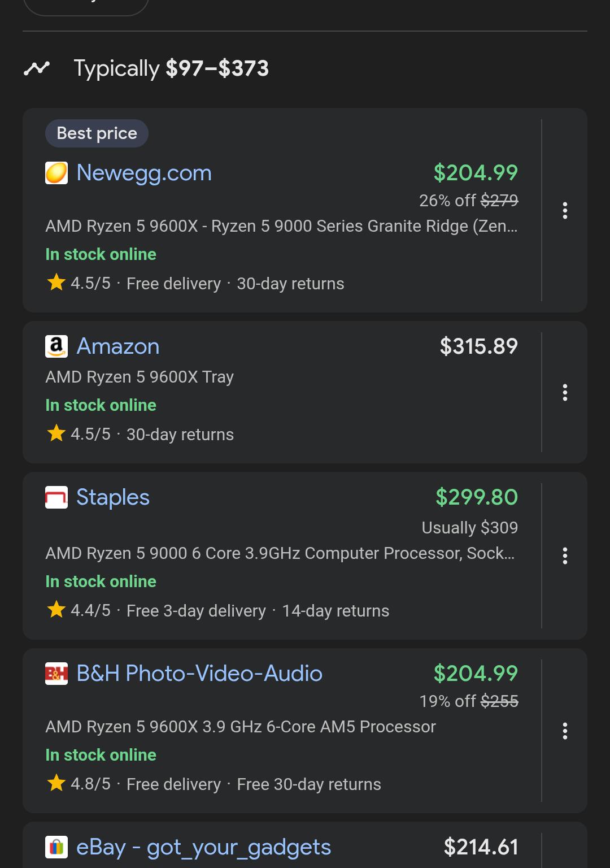
Task: Click the Staples logo icon
Action: tap(56, 497)
